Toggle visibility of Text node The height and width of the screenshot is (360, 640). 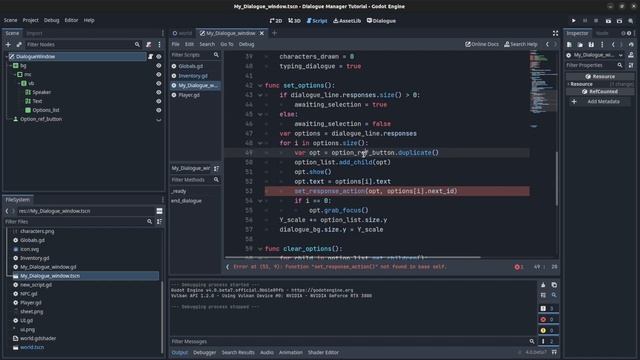(159, 101)
